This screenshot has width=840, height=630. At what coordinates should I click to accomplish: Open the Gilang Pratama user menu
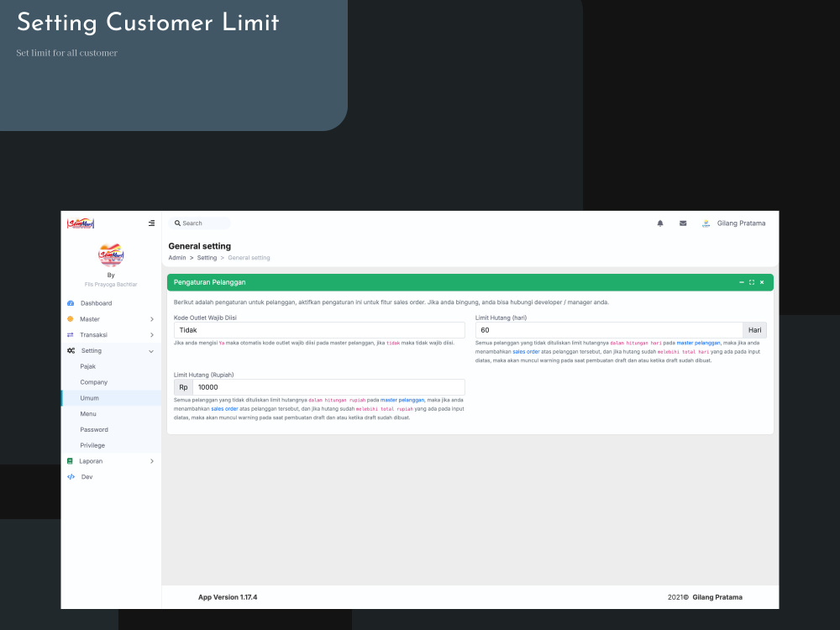pos(741,223)
